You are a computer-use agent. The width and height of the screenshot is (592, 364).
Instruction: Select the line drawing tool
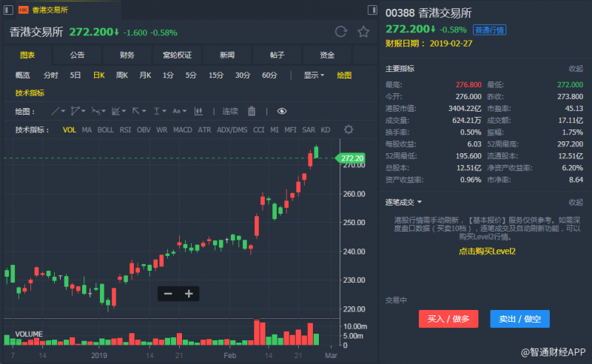click(55, 111)
